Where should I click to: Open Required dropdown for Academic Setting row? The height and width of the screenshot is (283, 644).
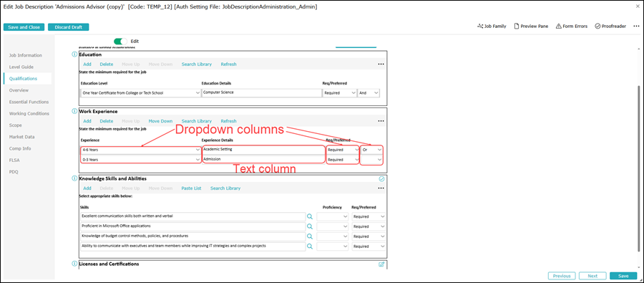tap(343, 150)
